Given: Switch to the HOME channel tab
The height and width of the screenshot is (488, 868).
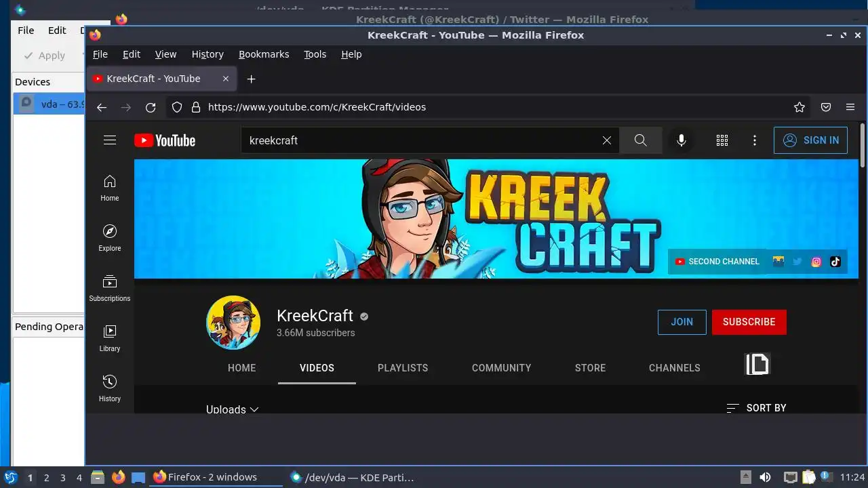Looking at the screenshot, I should [242, 368].
